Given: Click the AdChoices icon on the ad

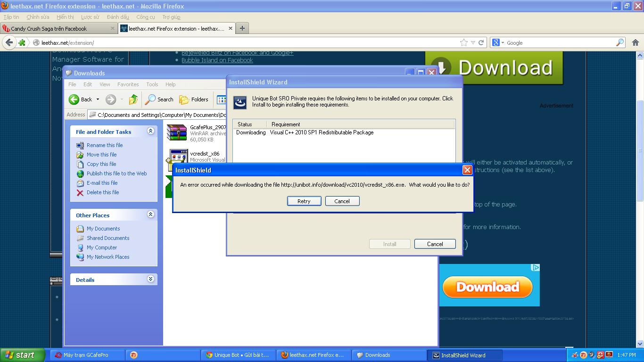Looking at the screenshot, I should pyautogui.click(x=536, y=268).
